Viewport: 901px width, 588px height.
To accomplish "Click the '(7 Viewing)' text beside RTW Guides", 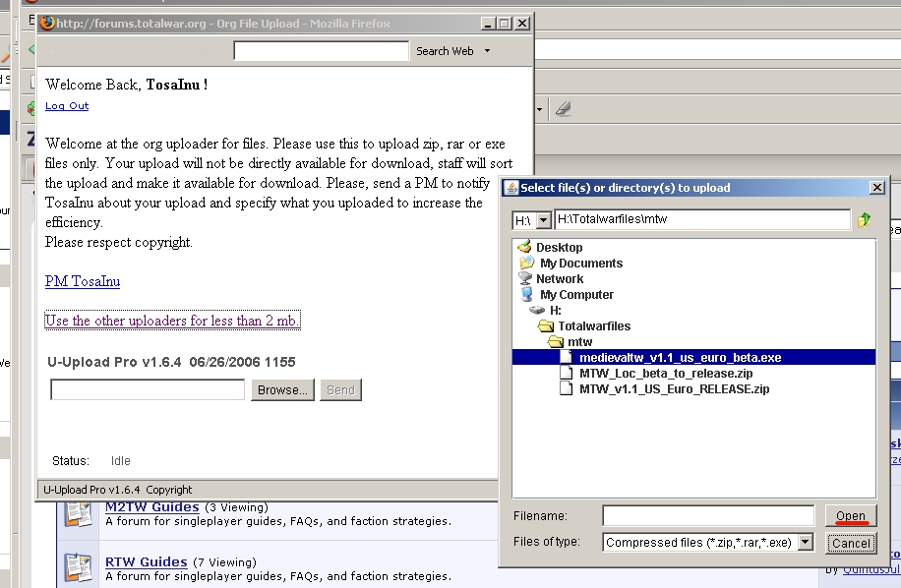I will 224,562.
